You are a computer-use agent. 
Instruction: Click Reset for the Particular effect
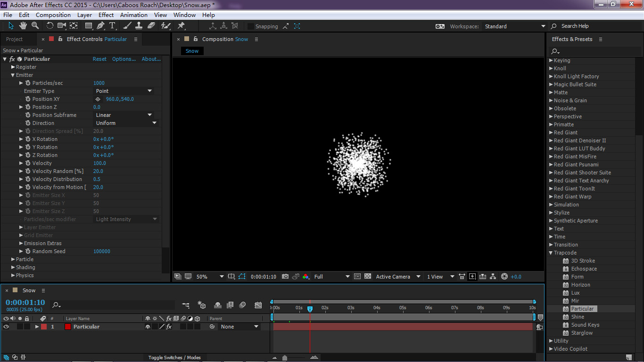click(x=99, y=59)
